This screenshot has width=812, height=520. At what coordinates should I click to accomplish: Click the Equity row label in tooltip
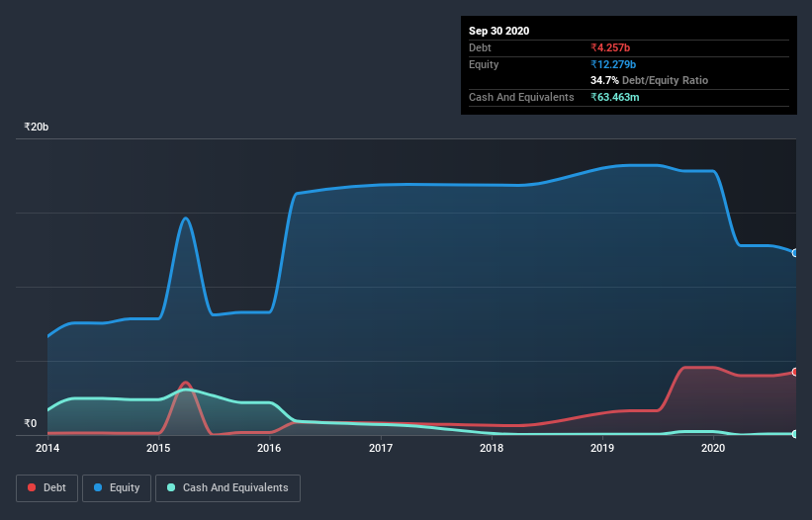[484, 64]
